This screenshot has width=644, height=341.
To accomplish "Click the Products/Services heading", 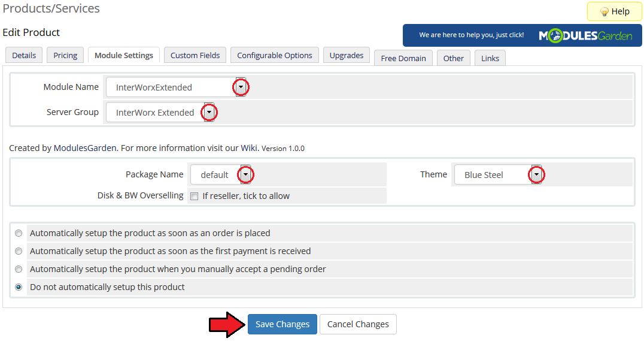I will click(51, 8).
